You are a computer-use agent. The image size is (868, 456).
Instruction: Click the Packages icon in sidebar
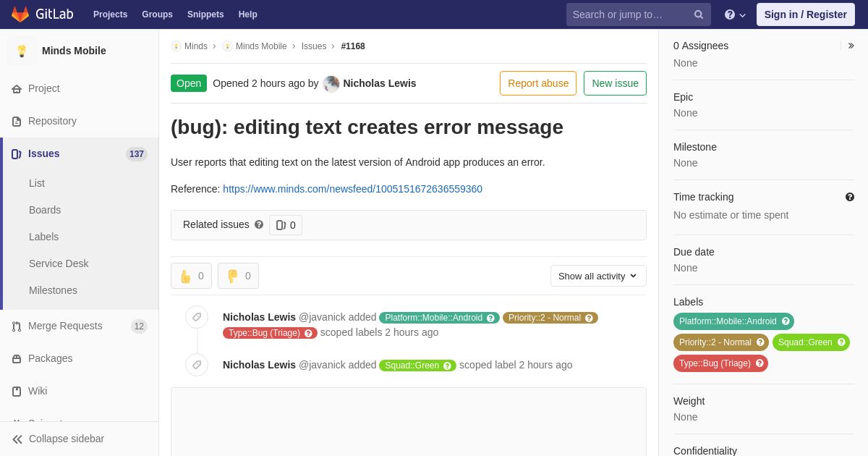click(x=17, y=358)
